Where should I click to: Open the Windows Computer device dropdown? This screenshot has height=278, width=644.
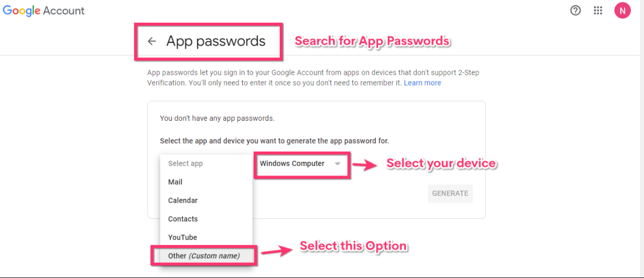tap(300, 164)
